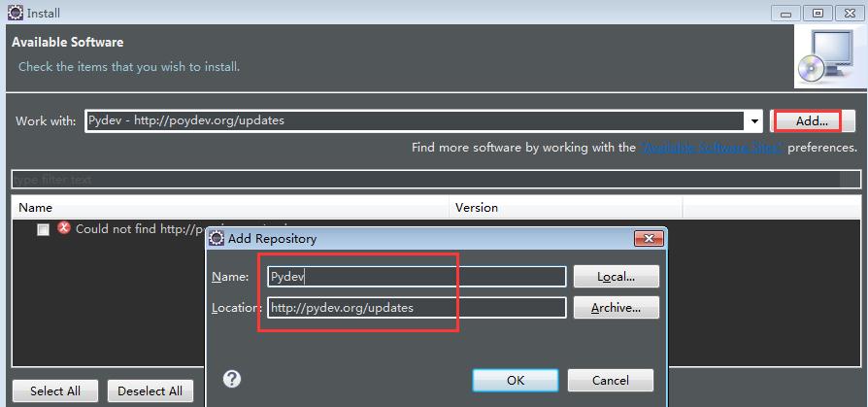Screen dimensions: 868x407
Task: Click the computer and CD install wizard image
Action: coord(828,56)
